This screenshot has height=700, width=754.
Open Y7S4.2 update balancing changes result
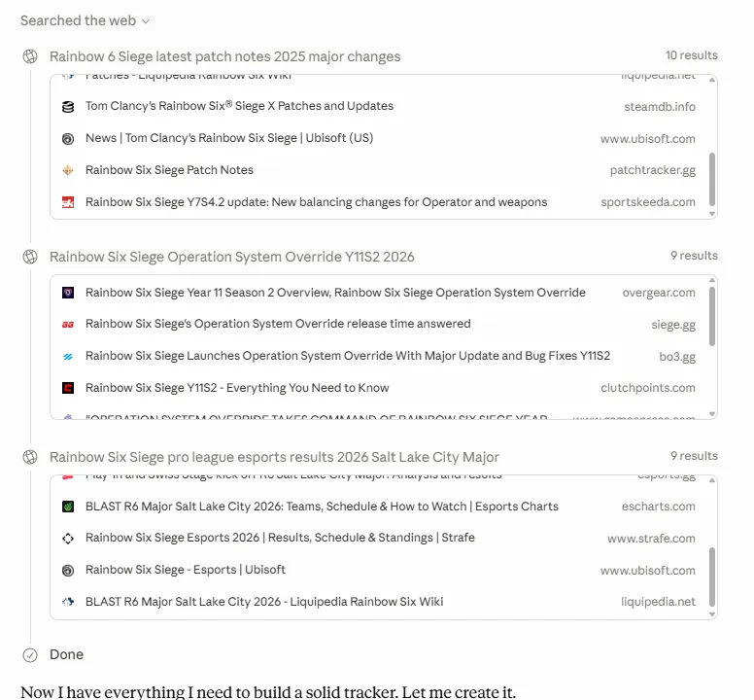317,202
